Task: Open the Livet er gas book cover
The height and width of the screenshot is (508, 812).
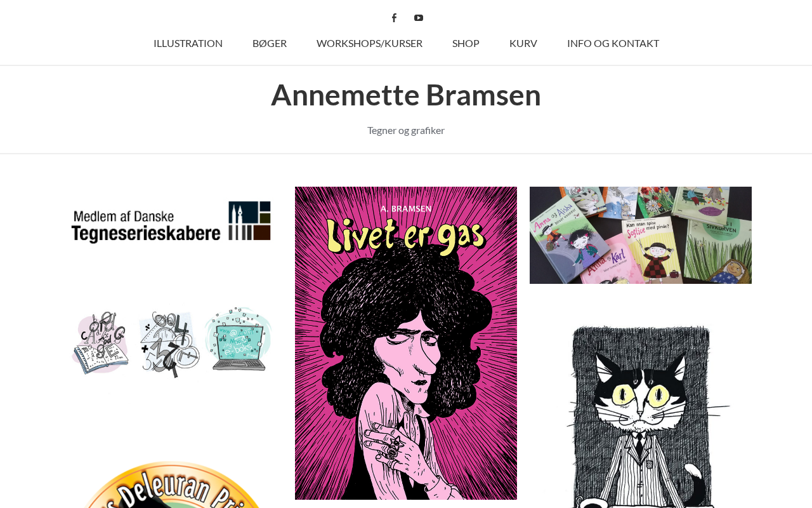Action: pyautogui.click(x=406, y=343)
